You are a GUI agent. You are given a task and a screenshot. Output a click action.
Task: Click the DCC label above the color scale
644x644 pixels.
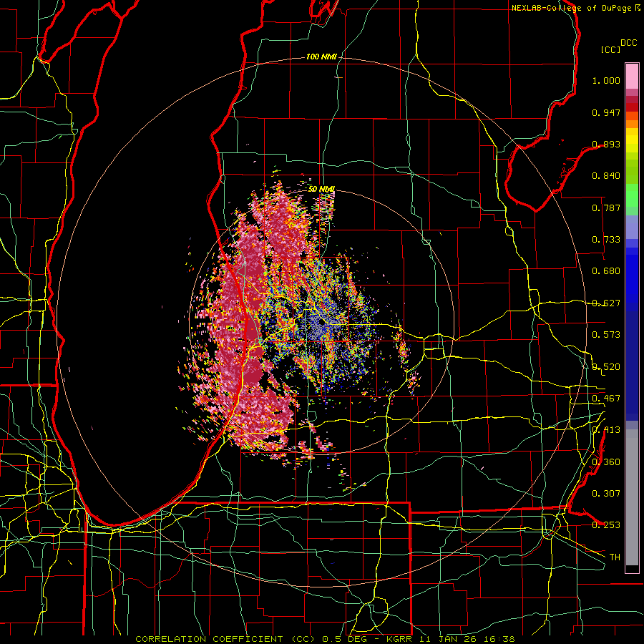point(628,43)
